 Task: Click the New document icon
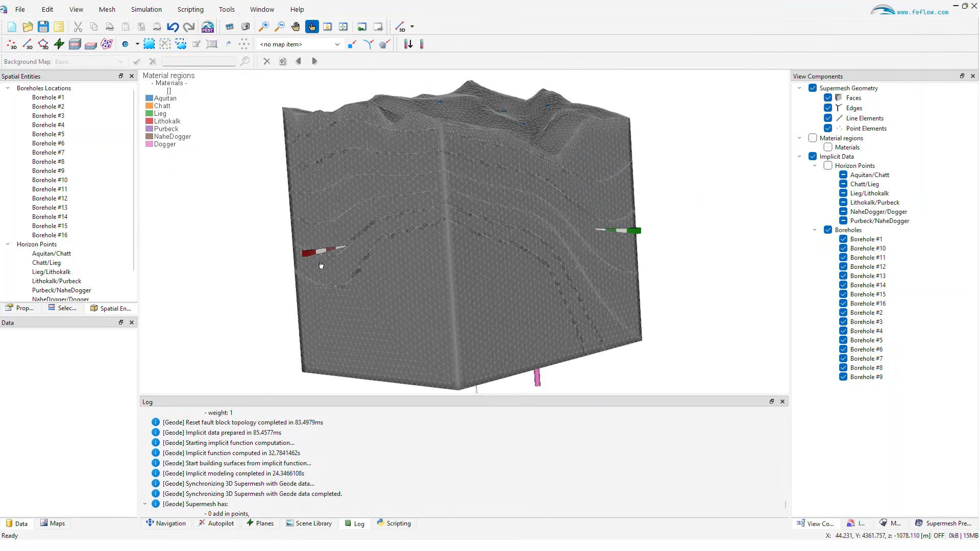click(x=12, y=27)
